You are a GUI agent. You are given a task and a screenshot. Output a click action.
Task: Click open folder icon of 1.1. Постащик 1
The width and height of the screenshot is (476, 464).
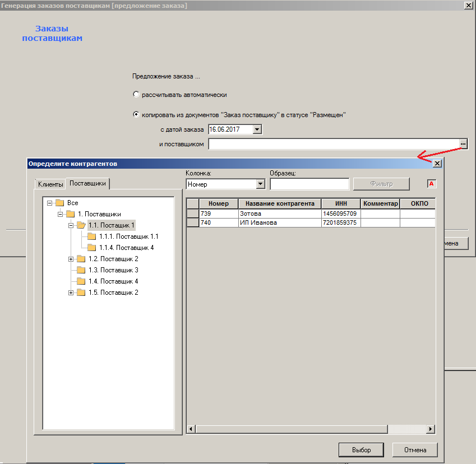pyautogui.click(x=81, y=225)
